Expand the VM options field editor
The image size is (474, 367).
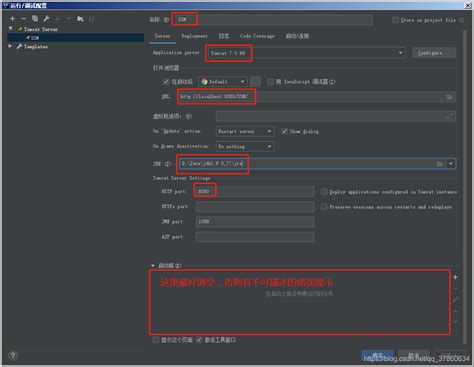click(449, 116)
